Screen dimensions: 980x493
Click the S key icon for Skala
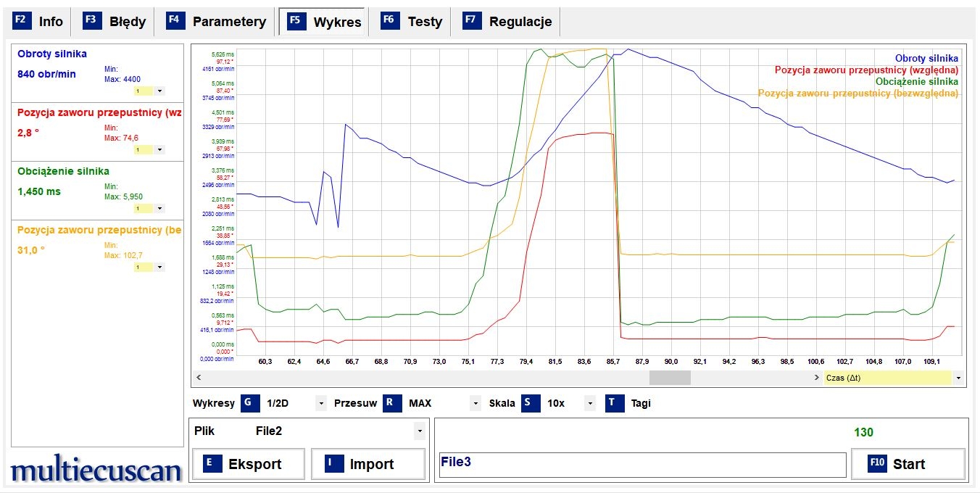[531, 403]
